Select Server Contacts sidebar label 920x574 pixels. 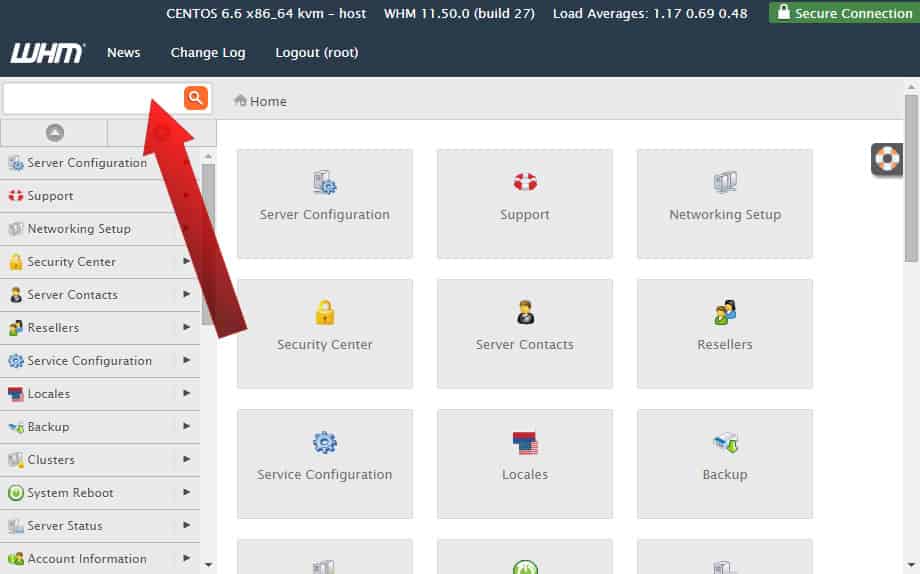click(73, 295)
